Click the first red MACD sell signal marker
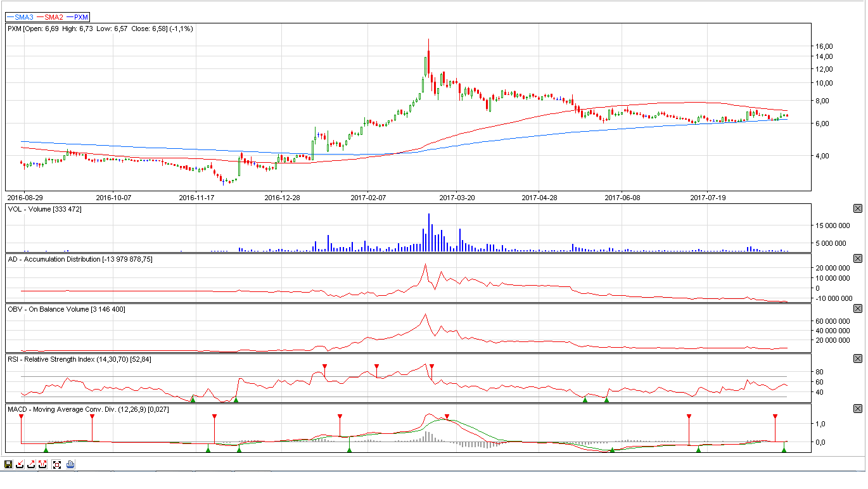 tap(21, 417)
